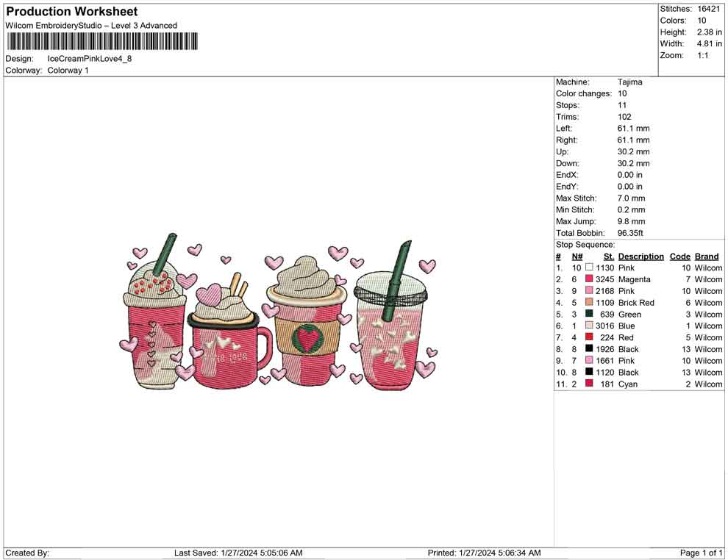
Task: Click the Magenta 3245 color swatch
Action: click(589, 279)
